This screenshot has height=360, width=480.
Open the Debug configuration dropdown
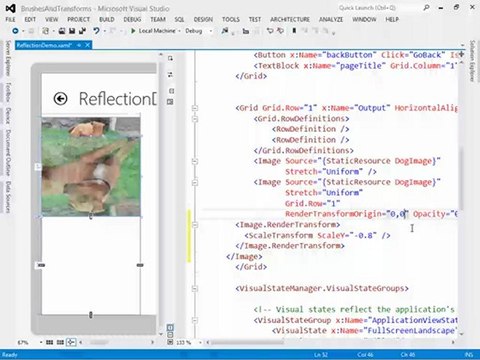pos(211,31)
